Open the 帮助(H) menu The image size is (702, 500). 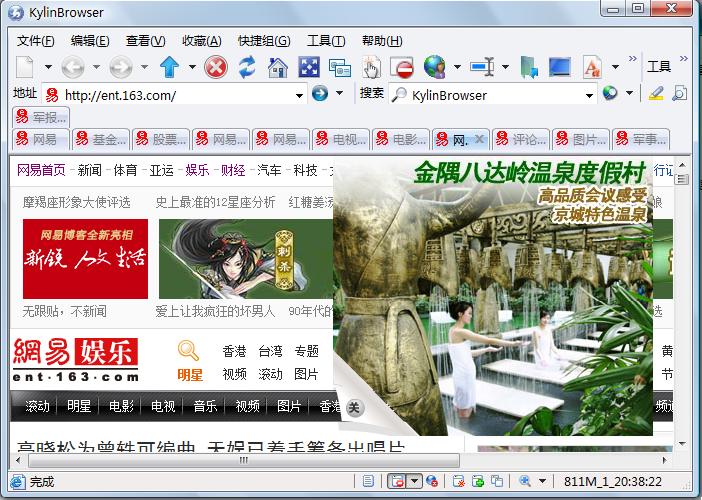[x=382, y=41]
